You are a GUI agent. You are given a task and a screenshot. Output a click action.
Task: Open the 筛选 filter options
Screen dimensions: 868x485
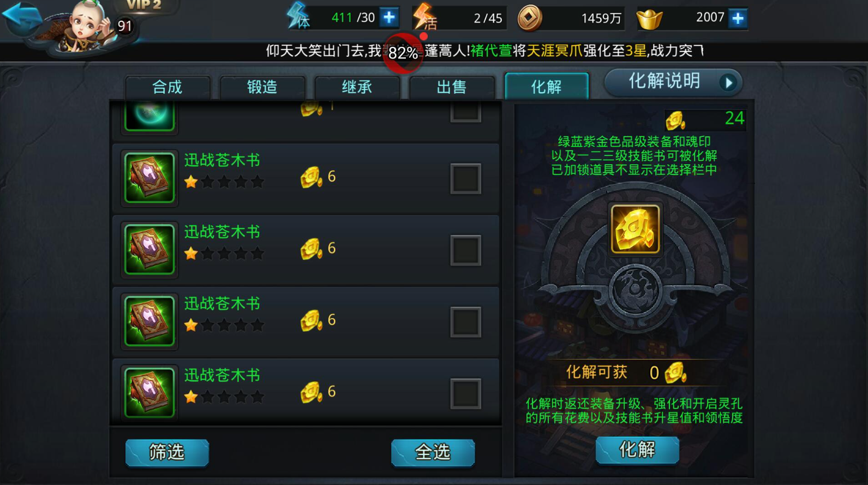167,452
